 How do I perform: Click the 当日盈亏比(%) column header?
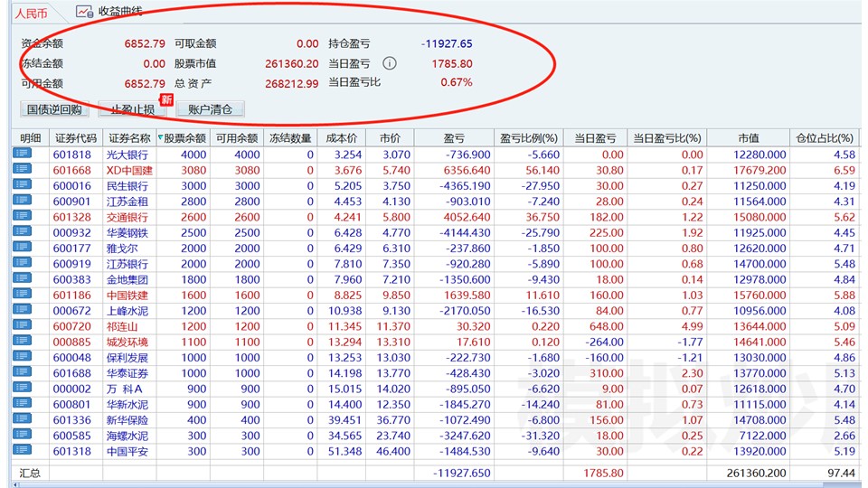pyautogui.click(x=667, y=137)
